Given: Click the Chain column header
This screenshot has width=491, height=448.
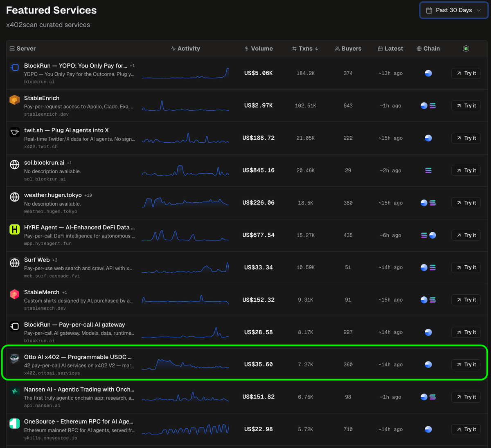Looking at the screenshot, I should click(428, 49).
